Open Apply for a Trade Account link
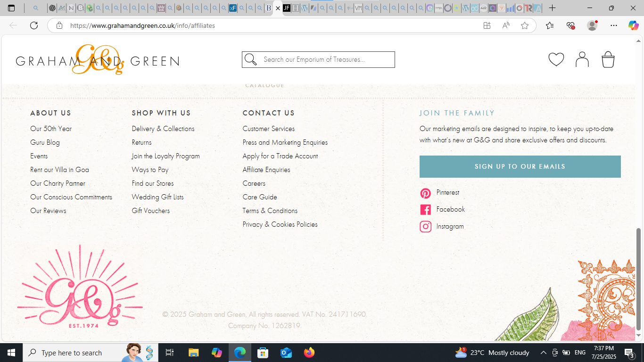The image size is (644, 362). 280,156
